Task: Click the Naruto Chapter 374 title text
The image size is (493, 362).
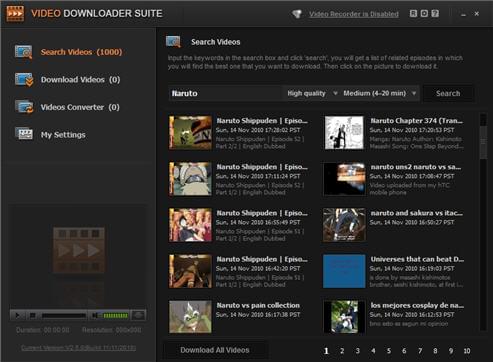Action: tap(416, 121)
